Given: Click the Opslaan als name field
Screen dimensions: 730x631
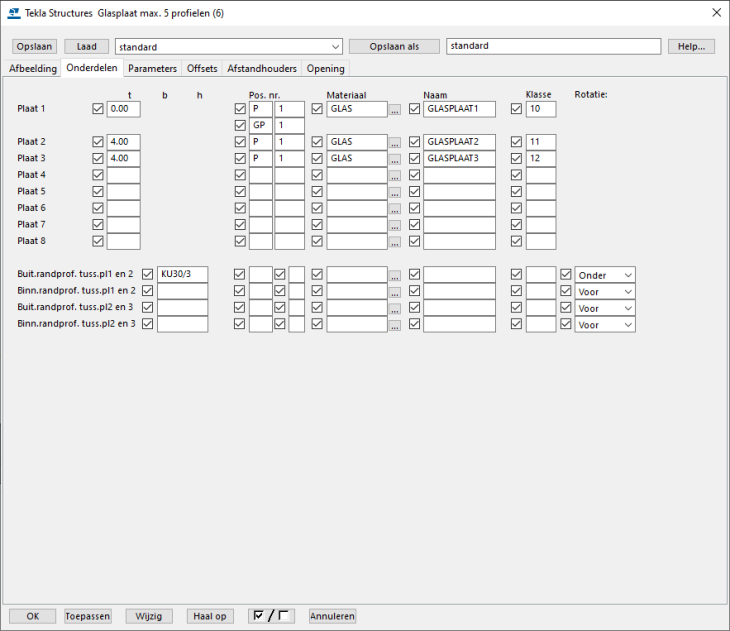Looking at the screenshot, I should click(x=554, y=46).
